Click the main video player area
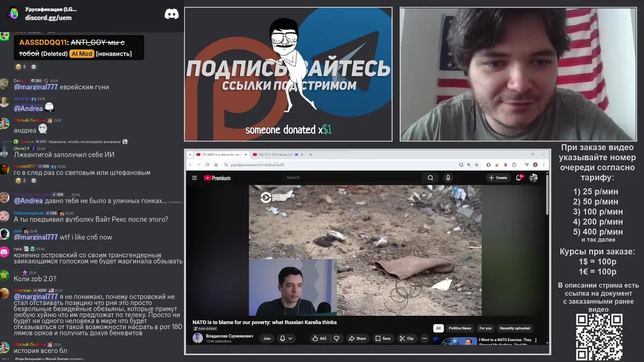Screen dimensions: 644x362 tap(365, 250)
